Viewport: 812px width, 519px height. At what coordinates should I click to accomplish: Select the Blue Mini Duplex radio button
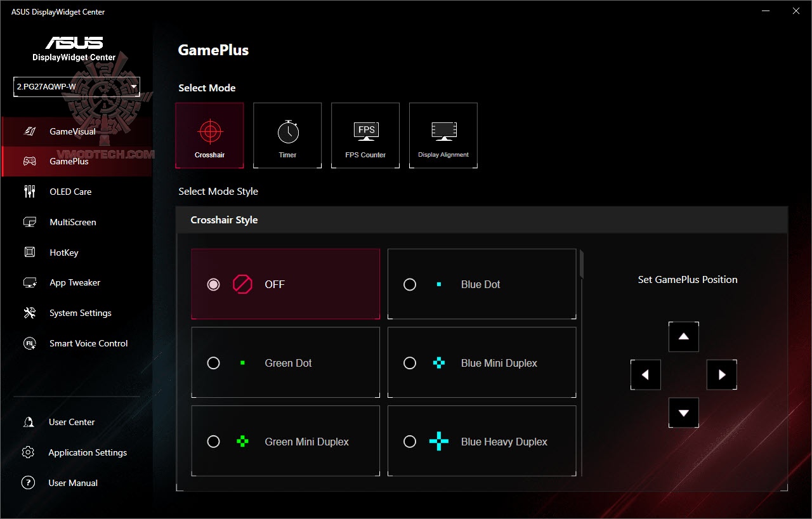(x=410, y=363)
